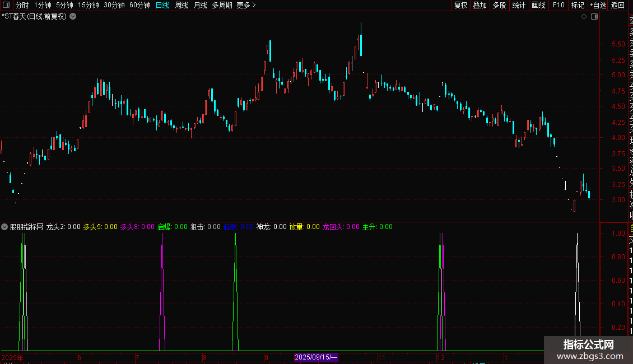Click the 2025/09/15 date marker on timeline
This screenshot has width=633, height=364.
click(x=316, y=357)
